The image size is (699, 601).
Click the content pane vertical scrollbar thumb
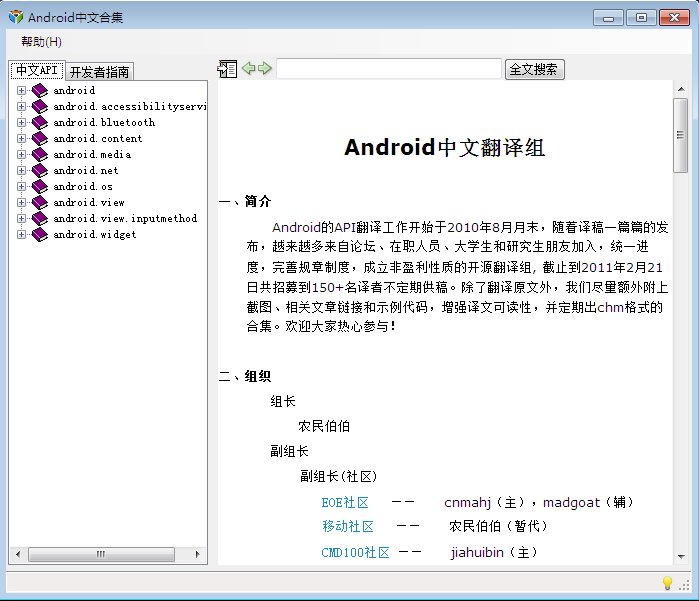click(680, 135)
